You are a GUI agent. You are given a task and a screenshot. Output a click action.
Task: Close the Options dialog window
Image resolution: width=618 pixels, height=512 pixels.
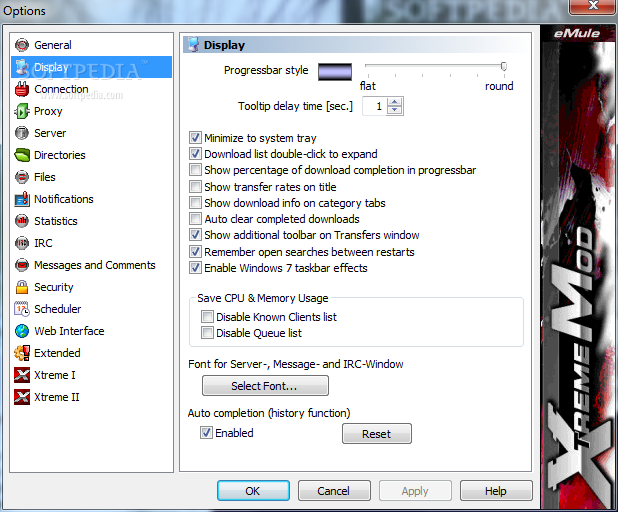pyautogui.click(x=592, y=7)
